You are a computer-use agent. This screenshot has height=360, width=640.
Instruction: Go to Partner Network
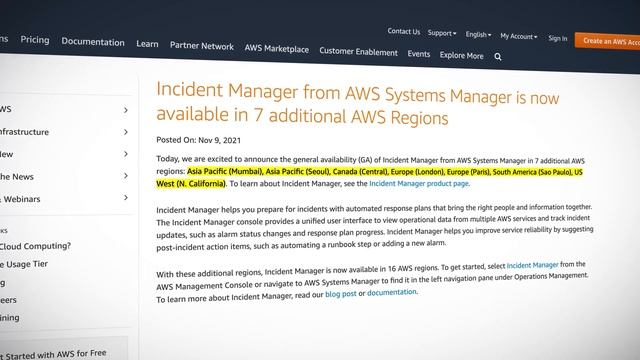pyautogui.click(x=202, y=46)
